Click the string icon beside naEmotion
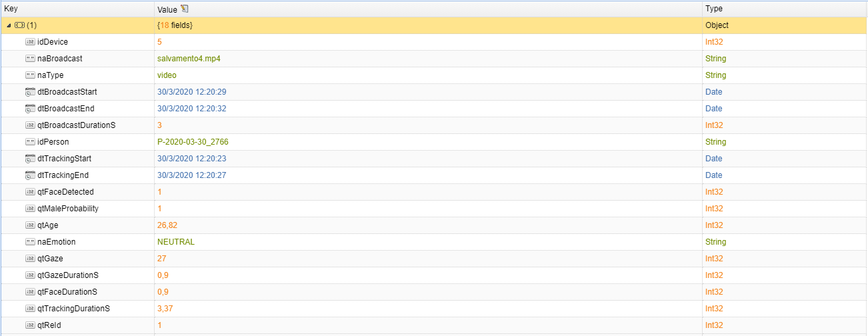 (x=30, y=242)
